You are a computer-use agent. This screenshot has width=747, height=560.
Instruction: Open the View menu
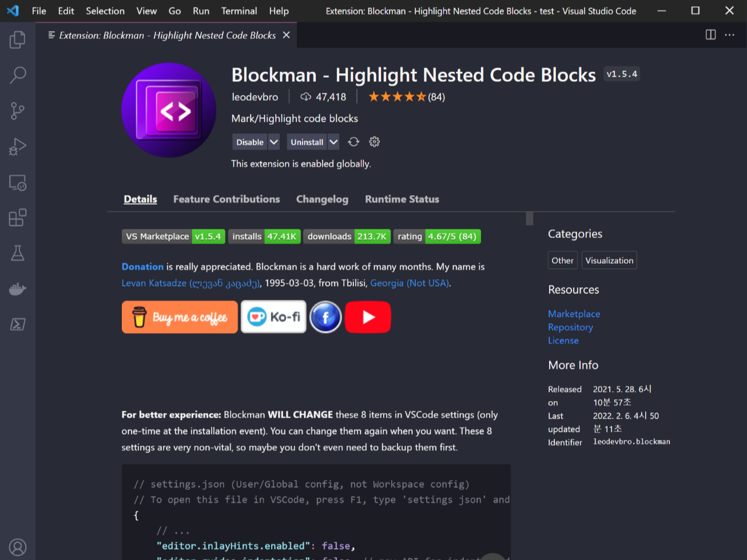(x=146, y=11)
